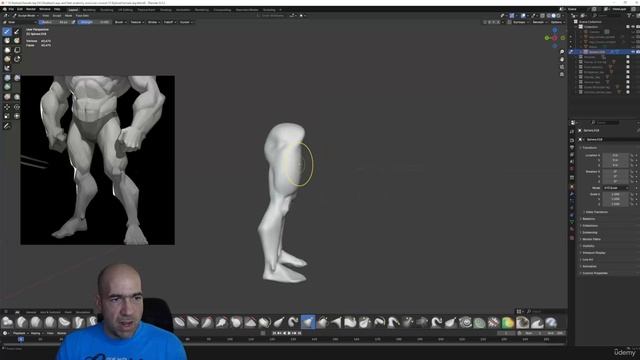
Task: Open the Remesh dropdown
Action: pyautogui.click(x=539, y=22)
